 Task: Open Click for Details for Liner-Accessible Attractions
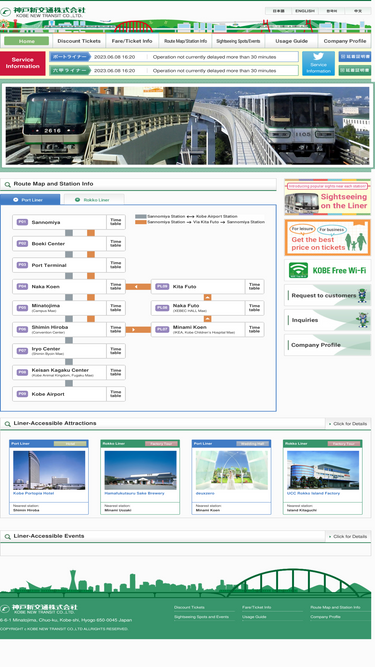click(348, 424)
